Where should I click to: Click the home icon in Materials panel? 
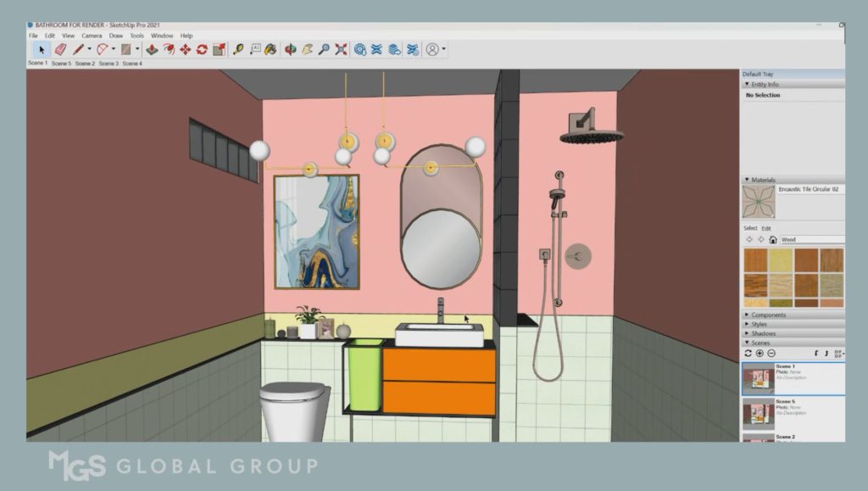773,240
